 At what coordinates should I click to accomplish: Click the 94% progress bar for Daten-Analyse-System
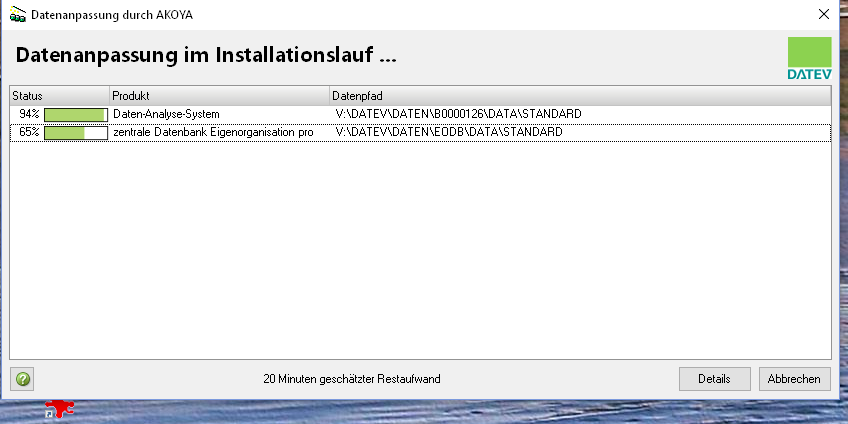coord(76,115)
